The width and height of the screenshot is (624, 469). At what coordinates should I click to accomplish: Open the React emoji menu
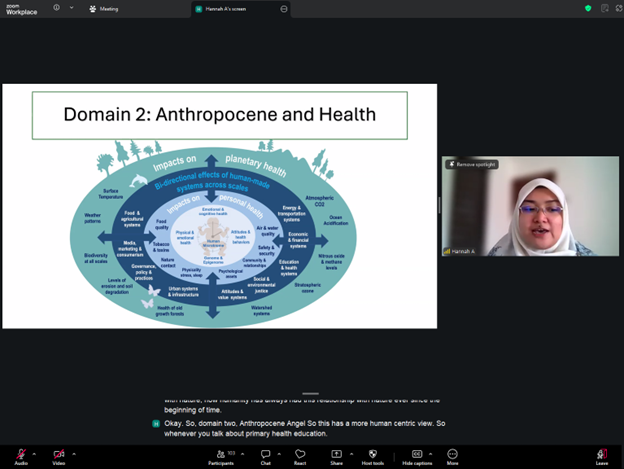tap(300, 454)
